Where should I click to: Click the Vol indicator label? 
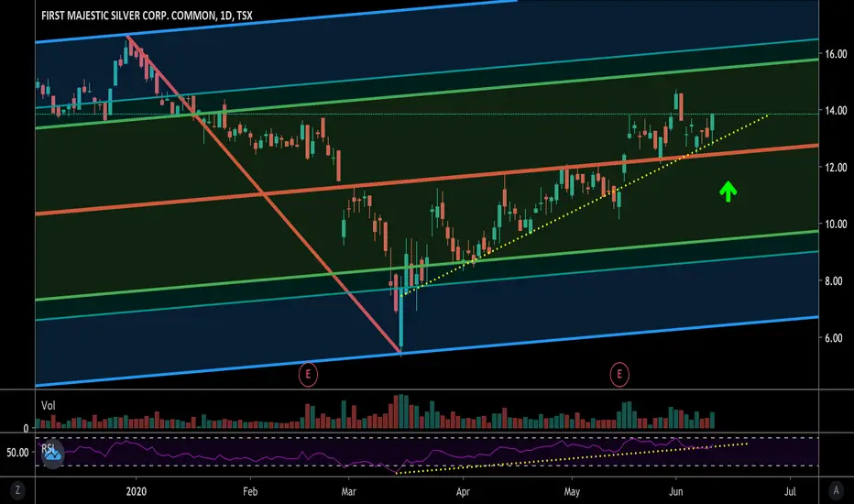(48, 405)
